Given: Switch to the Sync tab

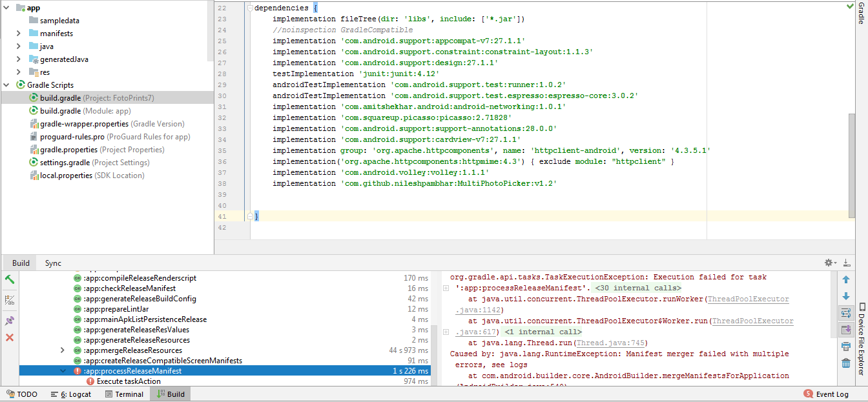Looking at the screenshot, I should point(53,263).
